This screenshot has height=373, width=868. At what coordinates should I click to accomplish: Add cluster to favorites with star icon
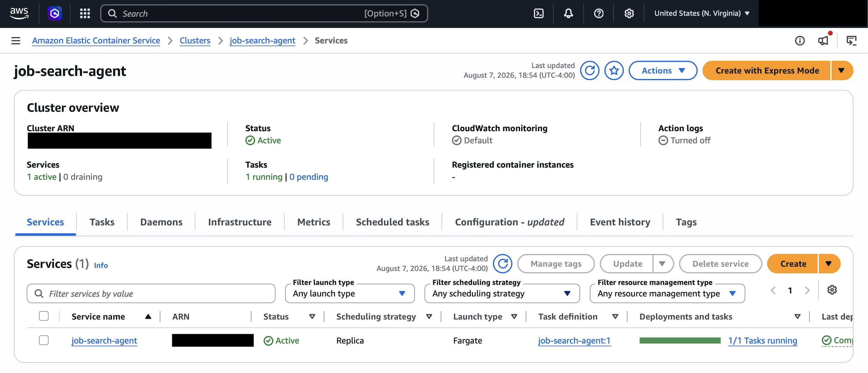click(x=614, y=70)
